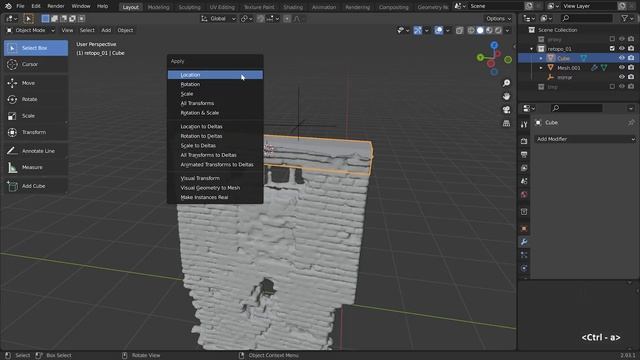Hide retopo_01 collection with eye icon
The image size is (640, 360).
(x=622, y=49)
